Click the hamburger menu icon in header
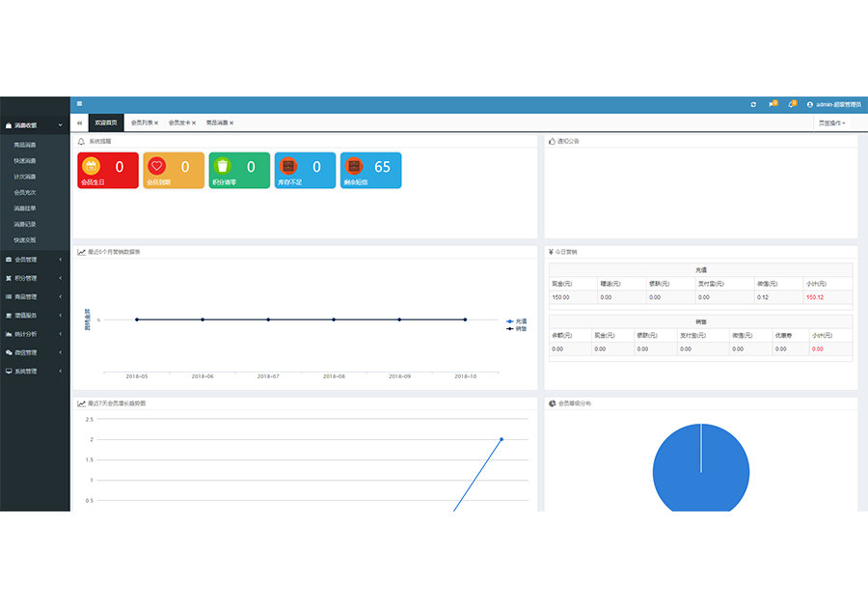868x608 pixels. pos(79,104)
